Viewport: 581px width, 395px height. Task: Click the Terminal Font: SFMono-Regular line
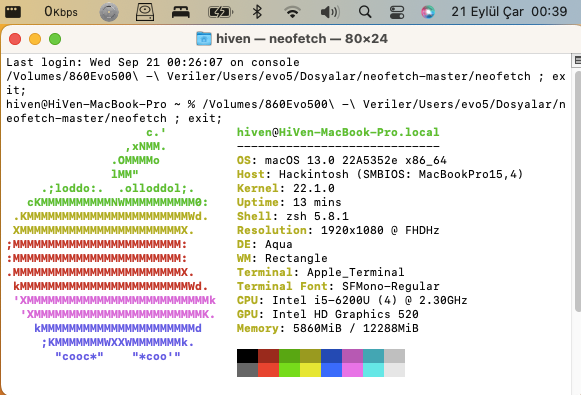click(x=338, y=286)
